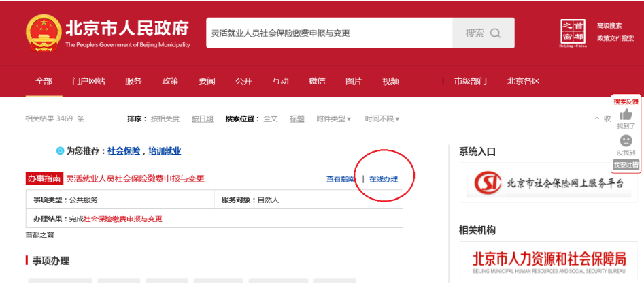Viewport: 644px width, 286px height.
Task: Click the 在线办理 link
Action: pos(384,178)
